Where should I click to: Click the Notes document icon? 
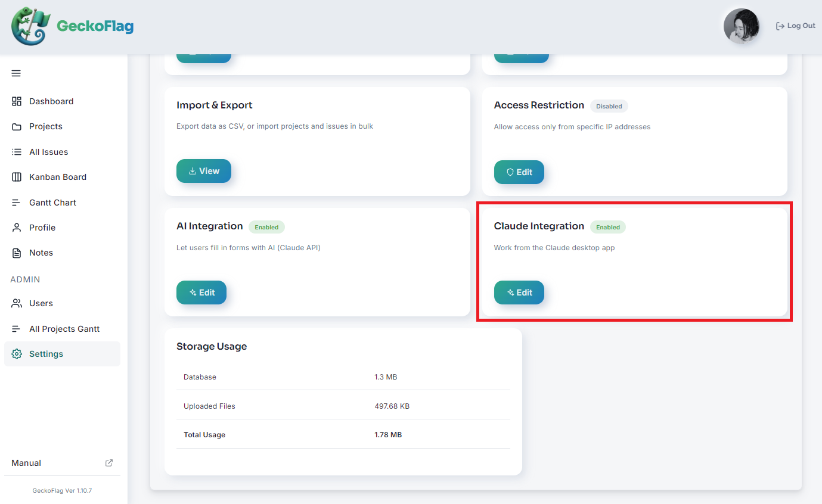pyautogui.click(x=17, y=253)
